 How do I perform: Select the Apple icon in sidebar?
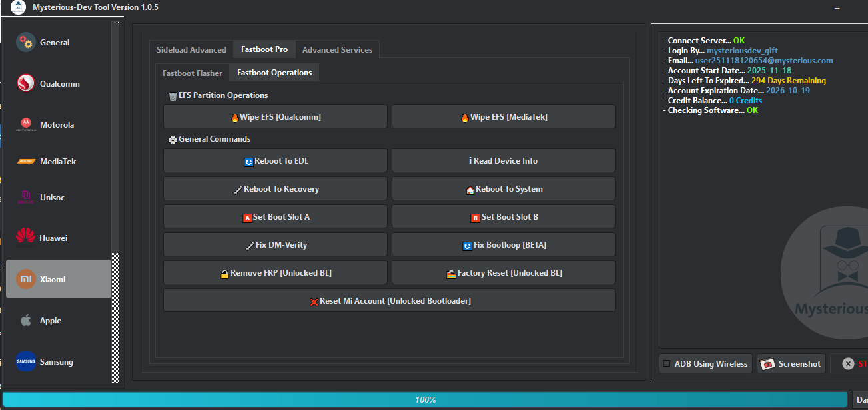coord(58,320)
